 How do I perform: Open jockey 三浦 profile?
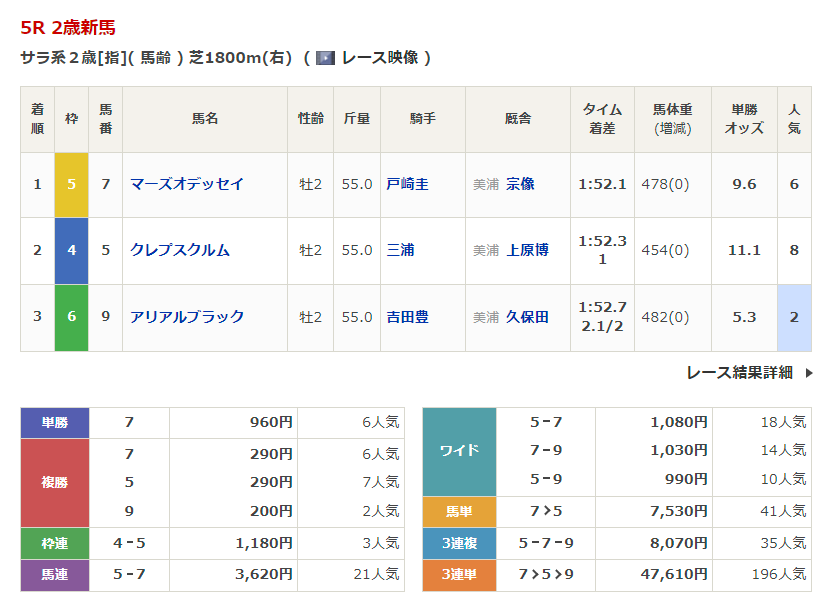[x=400, y=250]
